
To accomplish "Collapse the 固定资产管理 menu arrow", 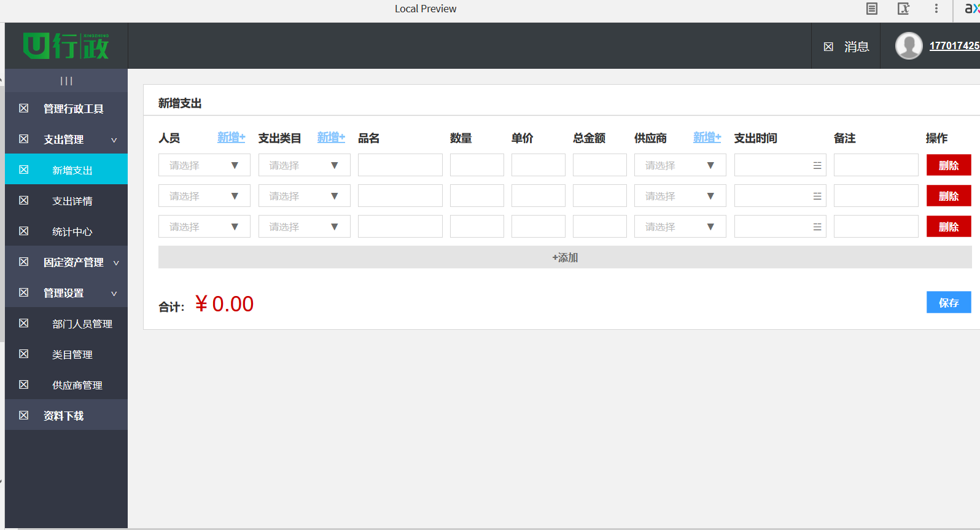I will click(x=116, y=263).
